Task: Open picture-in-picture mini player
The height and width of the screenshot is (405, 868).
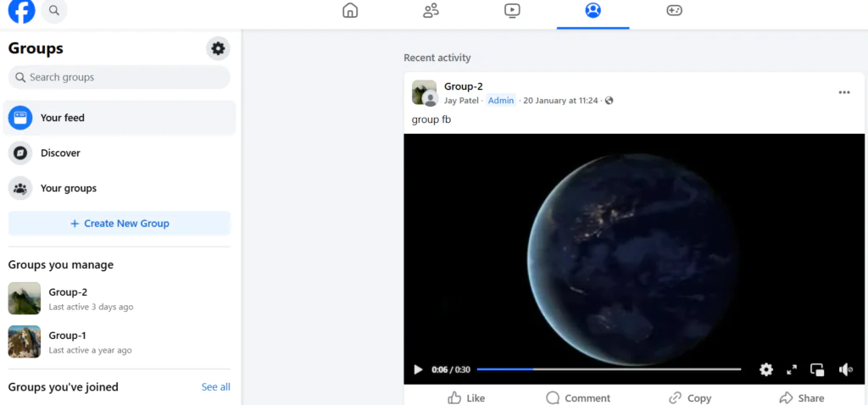Action: point(817,369)
